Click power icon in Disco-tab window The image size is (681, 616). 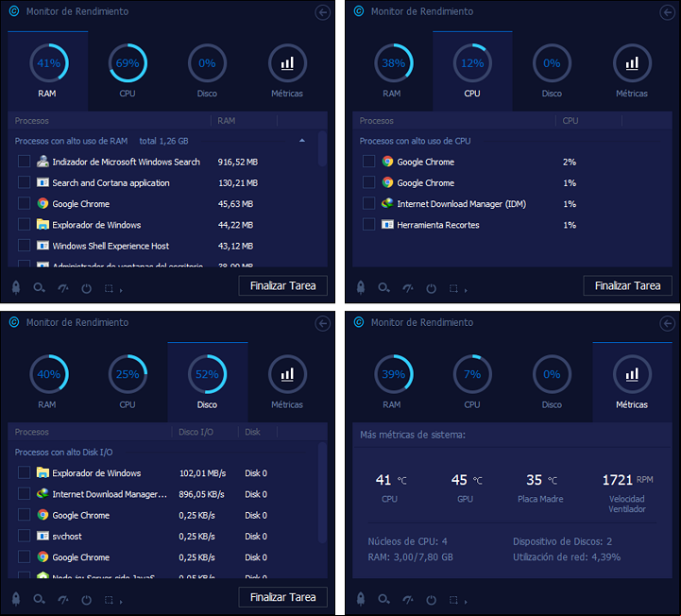click(x=87, y=600)
